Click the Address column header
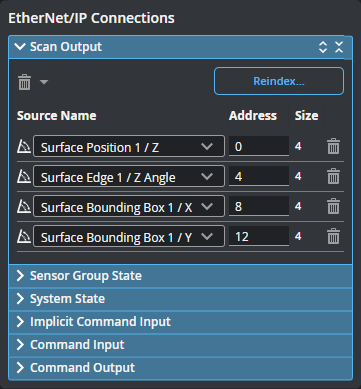361x389 pixels. pos(253,116)
